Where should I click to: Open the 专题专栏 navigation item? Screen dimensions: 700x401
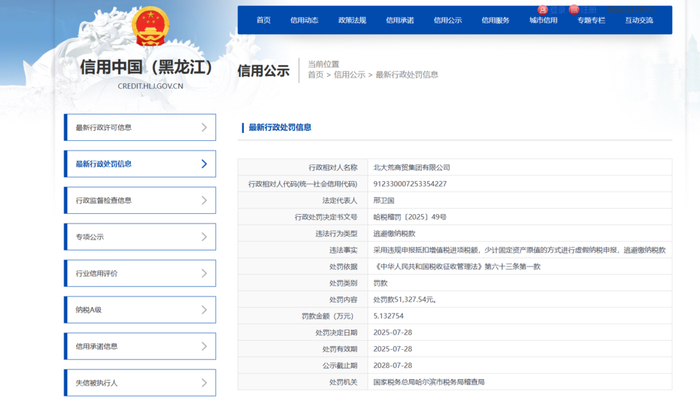coord(591,20)
